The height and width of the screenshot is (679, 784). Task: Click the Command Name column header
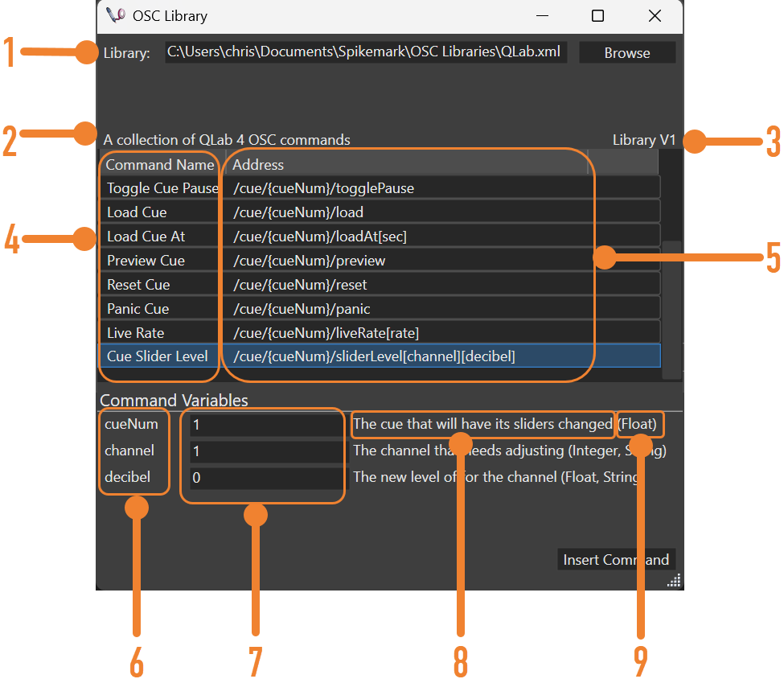tap(159, 164)
